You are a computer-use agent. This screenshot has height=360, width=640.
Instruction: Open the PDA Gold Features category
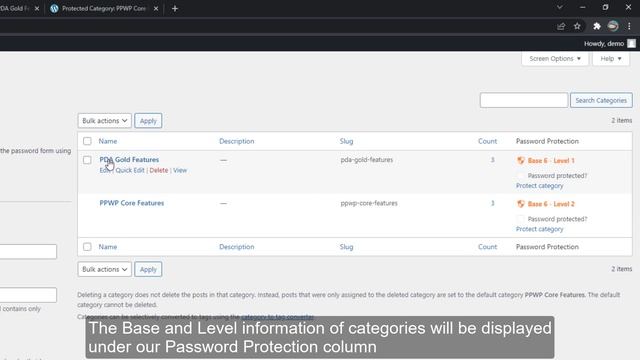(129, 160)
